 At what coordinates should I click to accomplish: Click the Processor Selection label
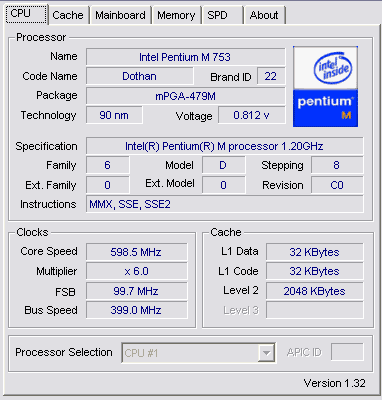[x=64, y=352]
